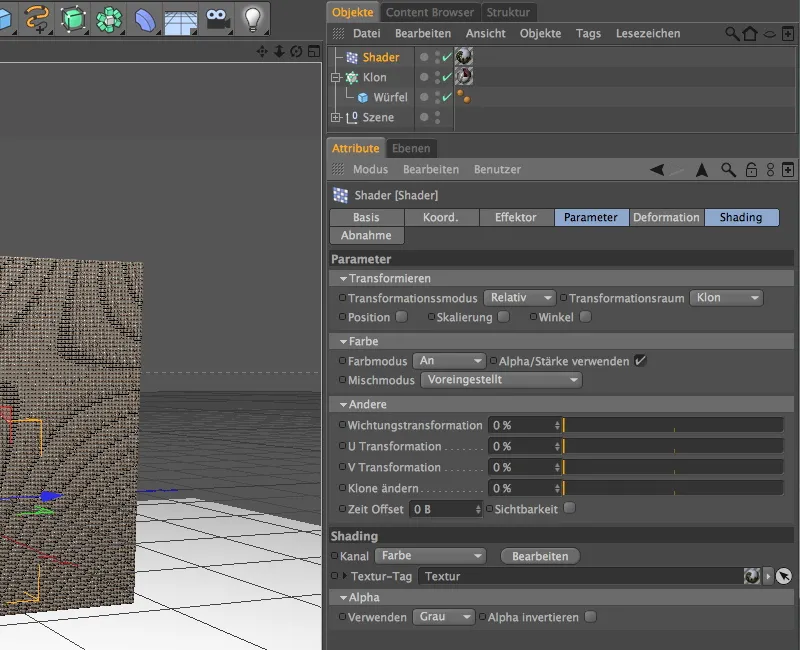Click the Wichtungstransformation percentage slider

(670, 425)
